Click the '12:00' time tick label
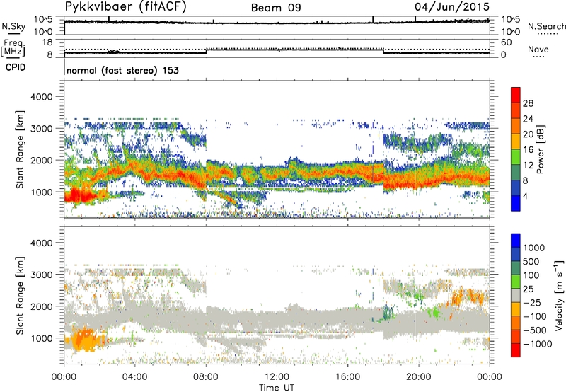Image resolution: width=566 pixels, height=392 pixels. click(x=277, y=377)
